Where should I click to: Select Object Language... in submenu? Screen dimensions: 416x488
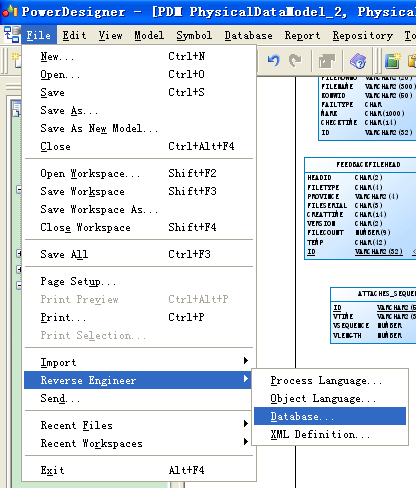[330, 398]
